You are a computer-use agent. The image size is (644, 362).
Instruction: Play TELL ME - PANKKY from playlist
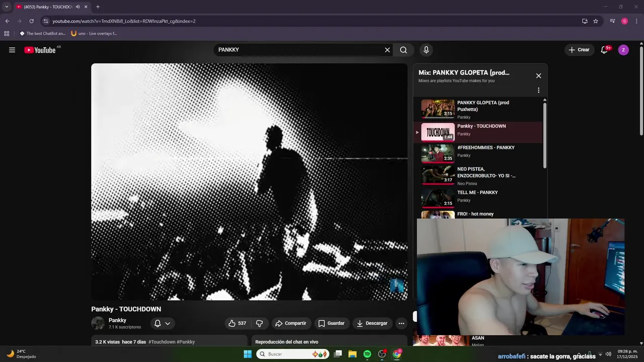[478, 198]
